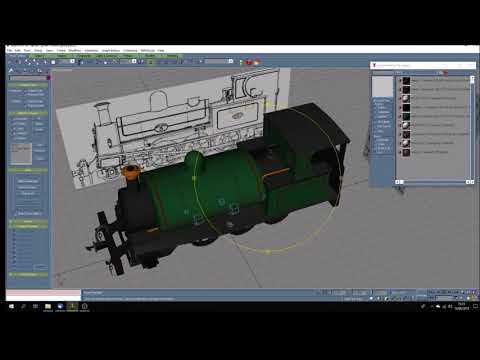Click the material panel vertical scrollbar
This screenshot has width=480, height=360.
point(472,128)
